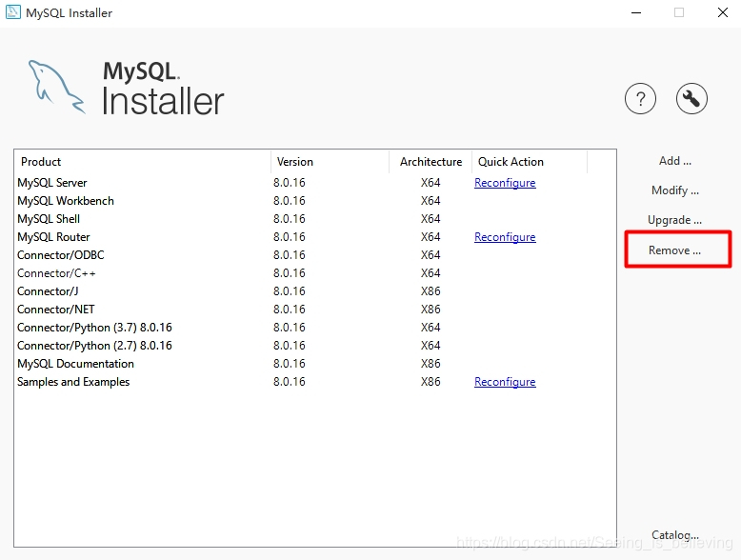741x560 pixels.
Task: Select the MySQL Router row
Action: point(314,237)
